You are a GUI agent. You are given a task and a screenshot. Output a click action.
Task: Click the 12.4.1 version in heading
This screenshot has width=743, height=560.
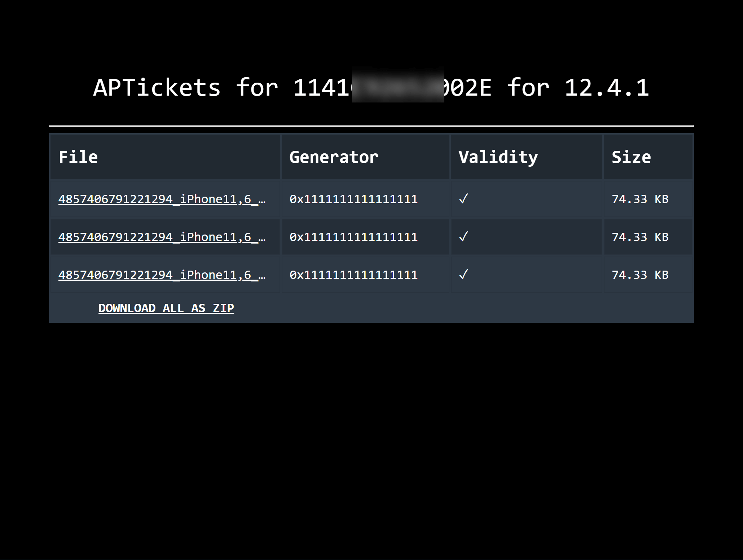(606, 88)
